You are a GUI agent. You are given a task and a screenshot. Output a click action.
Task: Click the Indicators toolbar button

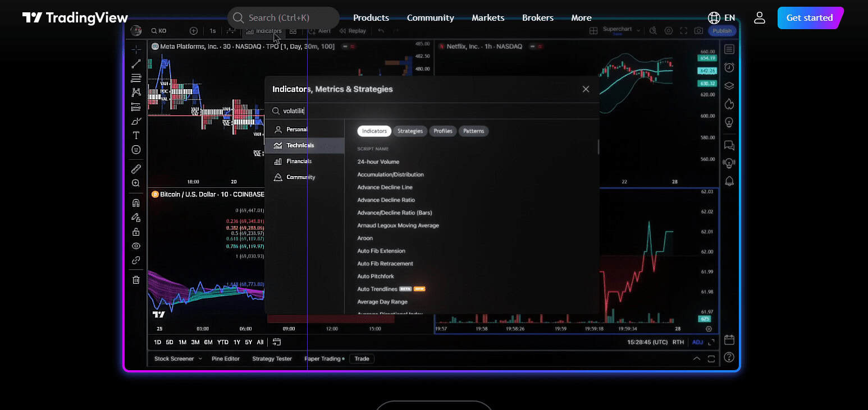(264, 31)
